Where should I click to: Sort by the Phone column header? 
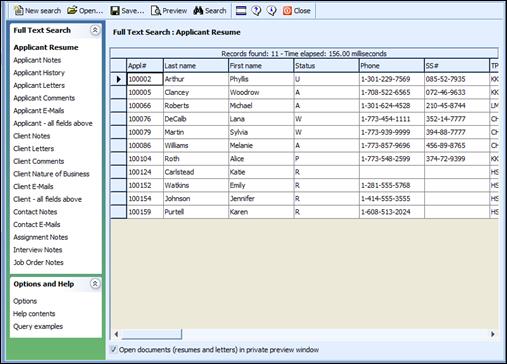[x=392, y=66]
